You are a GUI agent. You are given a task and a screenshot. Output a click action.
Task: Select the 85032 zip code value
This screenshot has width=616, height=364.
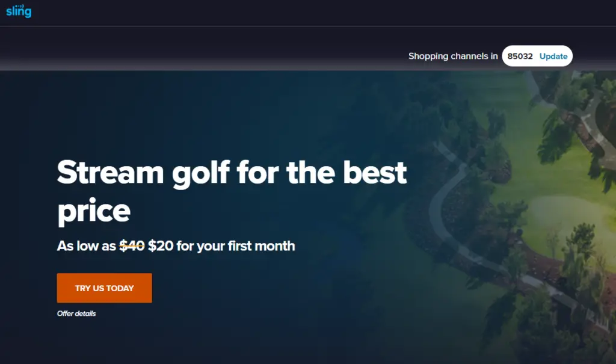(x=520, y=56)
